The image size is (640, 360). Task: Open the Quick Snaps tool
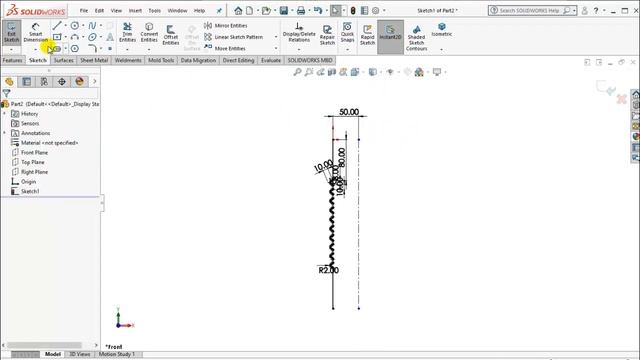point(347,32)
